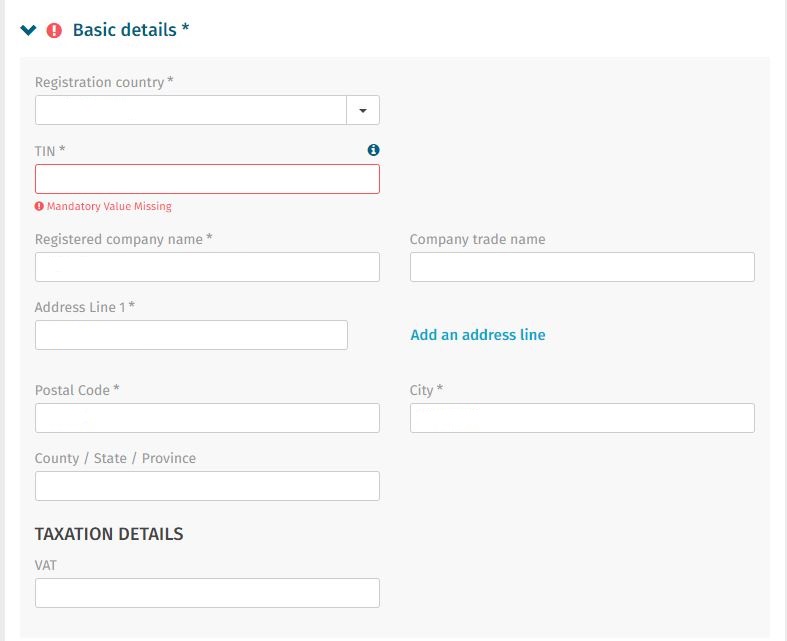The image size is (787, 641).
Task: Click the Add an address line link
Action: 478,335
